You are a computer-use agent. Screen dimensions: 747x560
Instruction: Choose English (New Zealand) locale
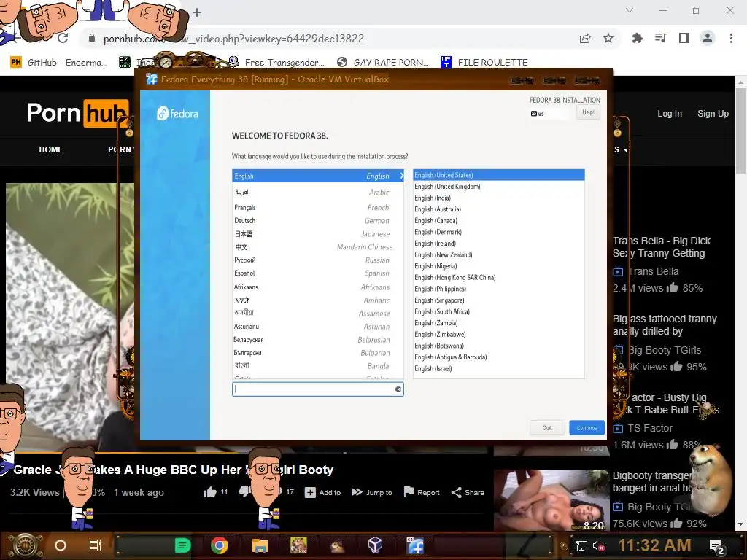499,254
